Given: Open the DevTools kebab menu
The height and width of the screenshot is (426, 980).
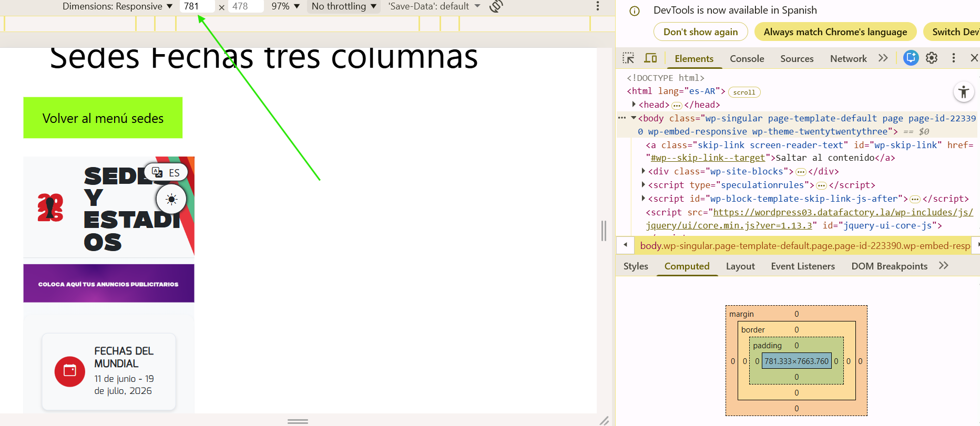Looking at the screenshot, I should pyautogui.click(x=953, y=58).
